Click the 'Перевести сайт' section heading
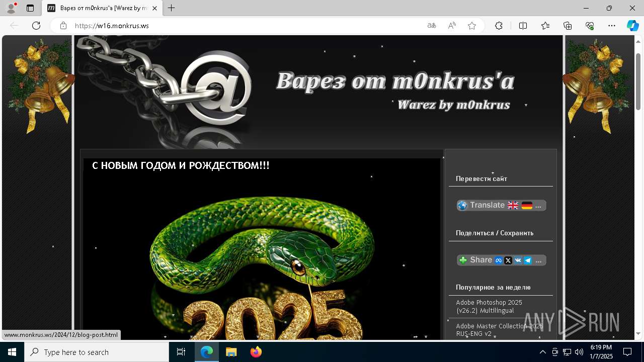This screenshot has height=362, width=644. pos(481,178)
